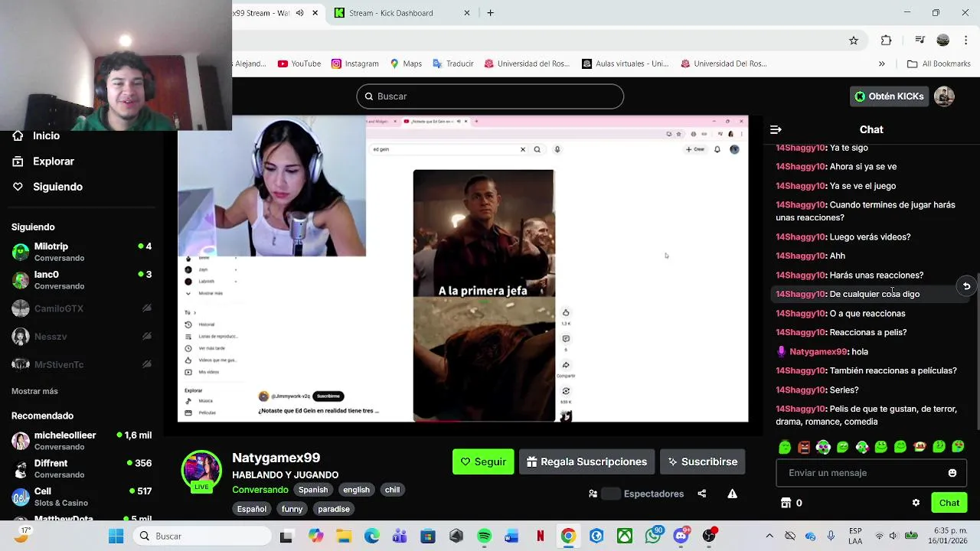Select the Spanish tag
This screenshot has height=551, width=980.
(313, 490)
